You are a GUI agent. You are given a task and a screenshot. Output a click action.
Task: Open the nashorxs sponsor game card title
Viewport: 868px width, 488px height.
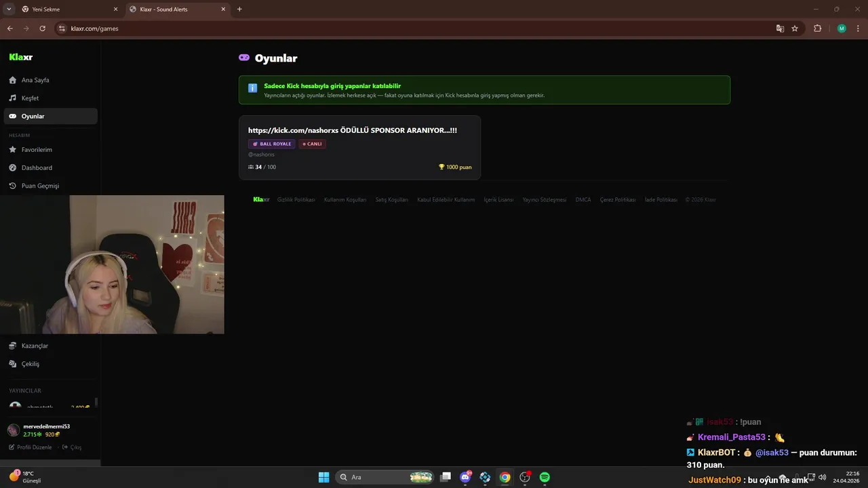click(x=353, y=130)
